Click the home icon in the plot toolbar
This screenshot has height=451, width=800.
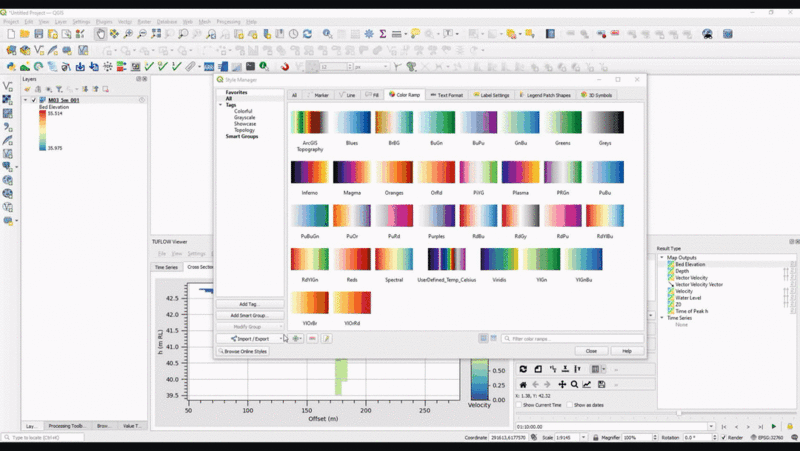coord(522,384)
